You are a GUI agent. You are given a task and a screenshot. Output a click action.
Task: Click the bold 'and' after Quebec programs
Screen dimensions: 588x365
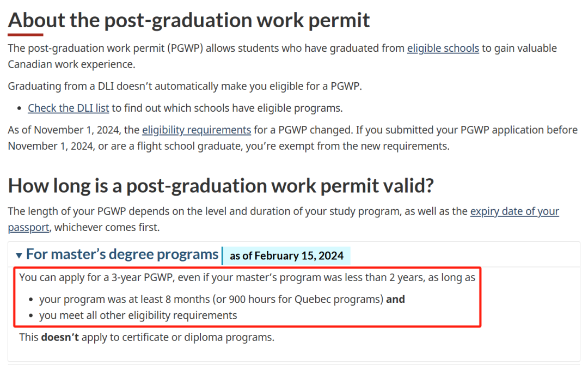(395, 299)
